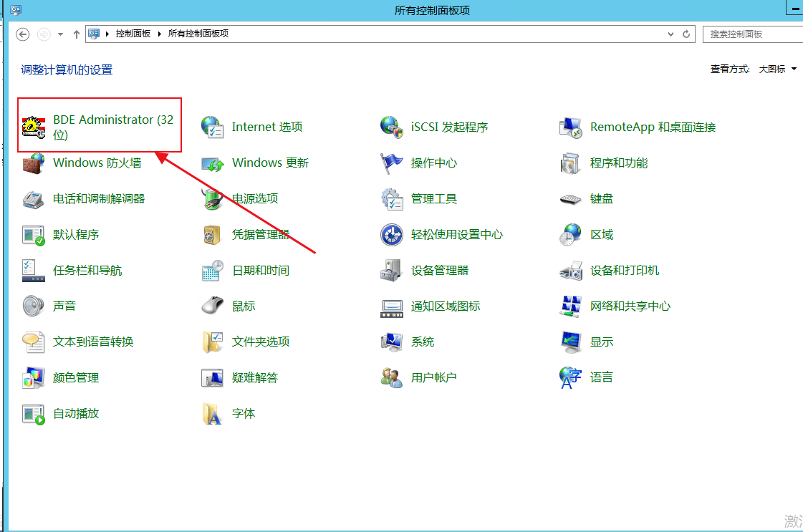Viewport: 803px width, 532px height.
Task: Open 网络和共享中心 icon
Action: 570,306
